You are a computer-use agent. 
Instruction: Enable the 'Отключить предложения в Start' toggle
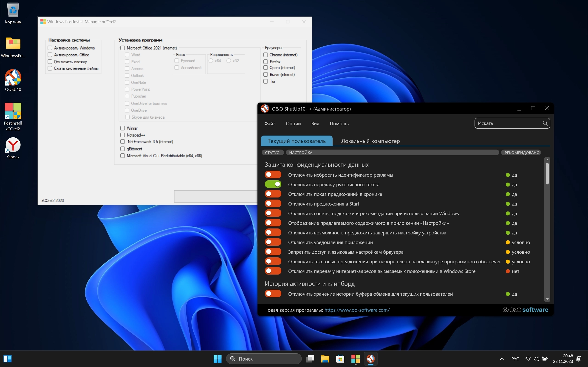click(x=273, y=204)
